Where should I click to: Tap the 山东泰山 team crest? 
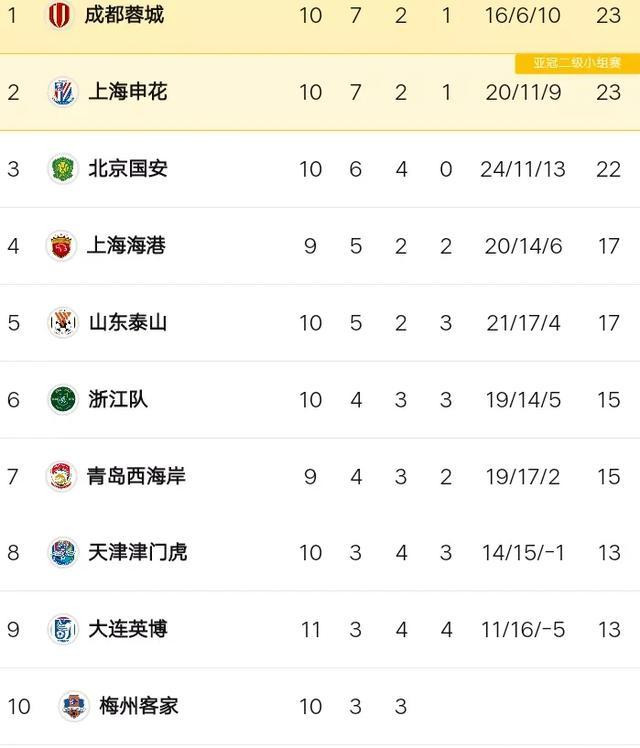(63, 322)
